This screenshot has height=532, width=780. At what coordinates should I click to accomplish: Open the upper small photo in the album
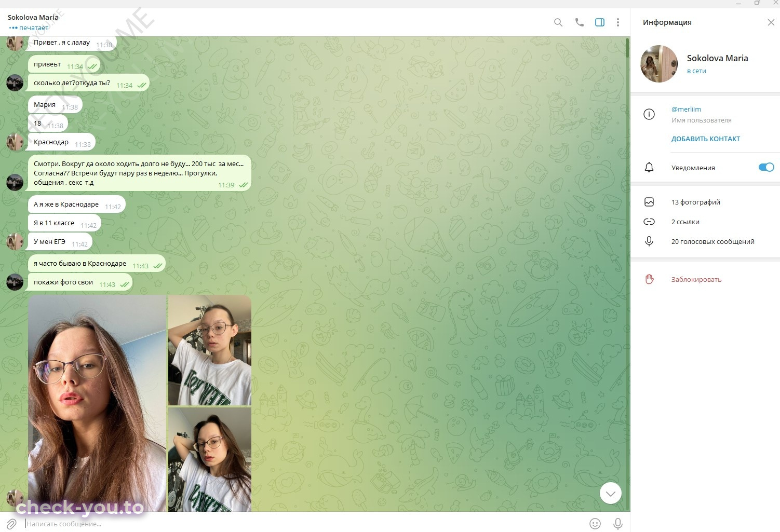[x=210, y=350]
